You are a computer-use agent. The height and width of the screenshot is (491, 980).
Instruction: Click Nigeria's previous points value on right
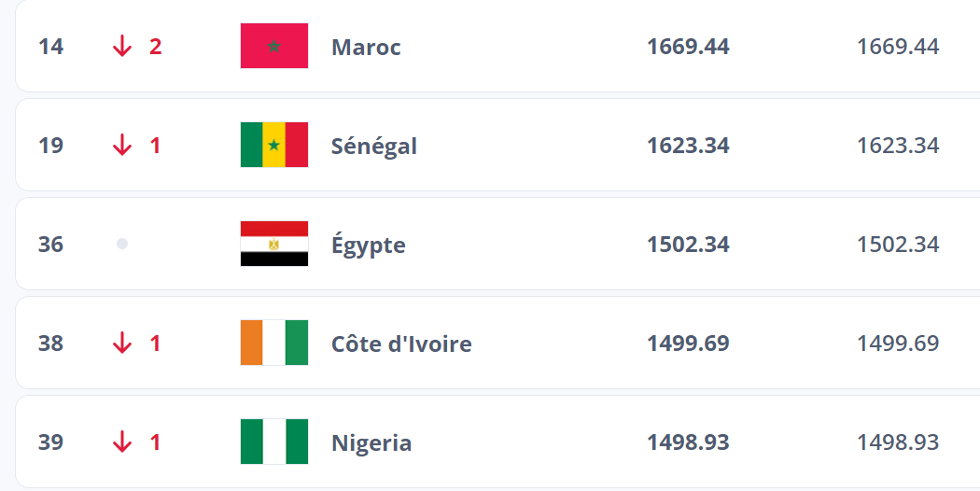pyautogui.click(x=898, y=442)
